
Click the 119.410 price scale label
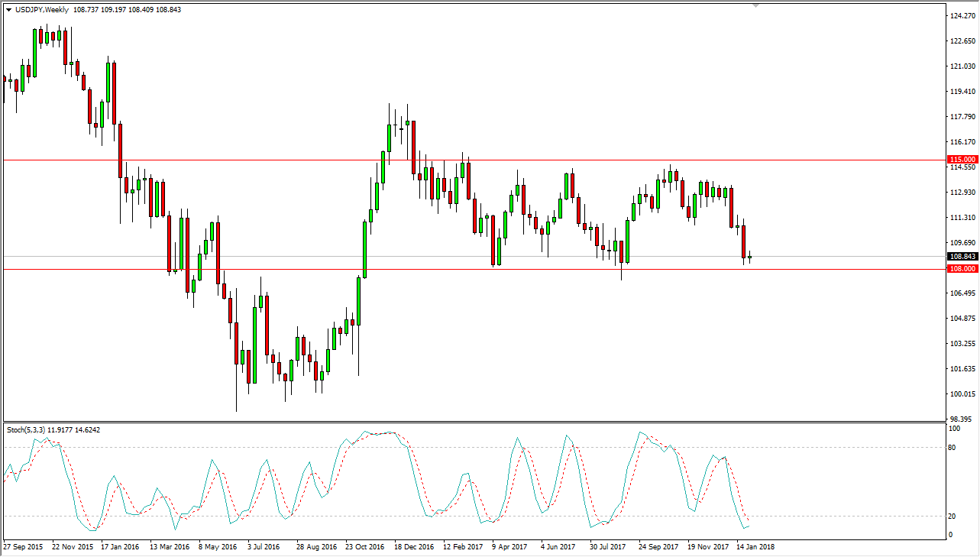point(962,92)
